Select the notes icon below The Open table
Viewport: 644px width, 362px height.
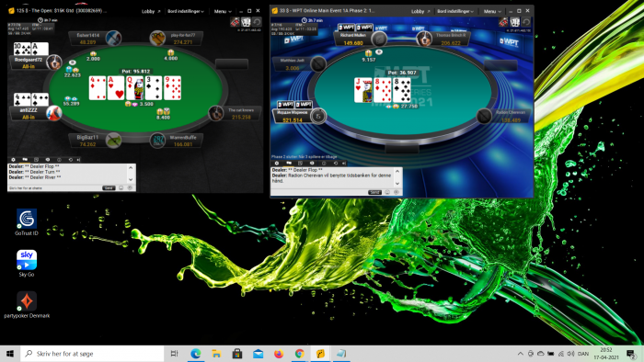36,160
